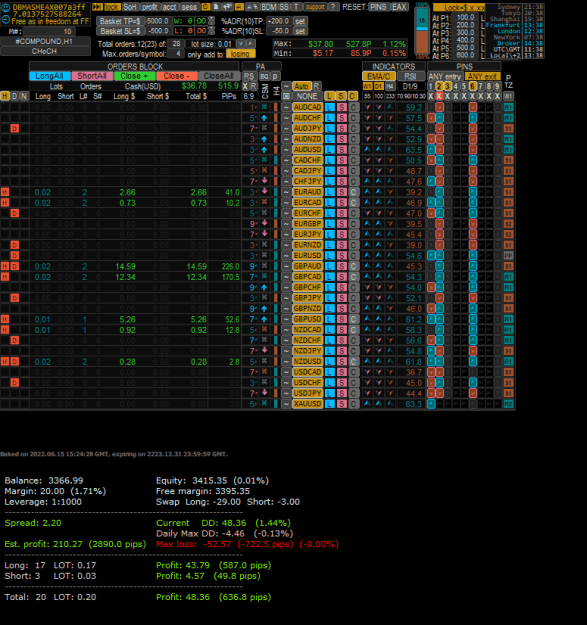The width and height of the screenshot is (587, 625).
Task: Click the lot size decrease arrow
Action: 241,44
